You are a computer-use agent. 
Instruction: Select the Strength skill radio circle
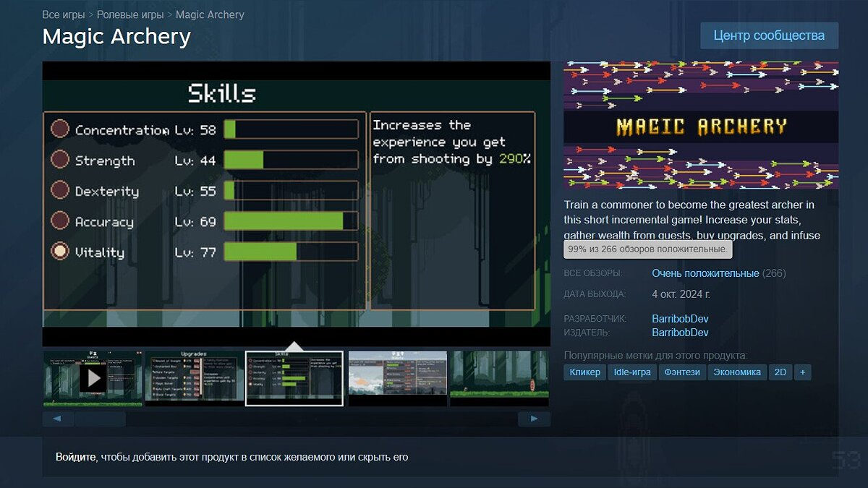(x=60, y=160)
